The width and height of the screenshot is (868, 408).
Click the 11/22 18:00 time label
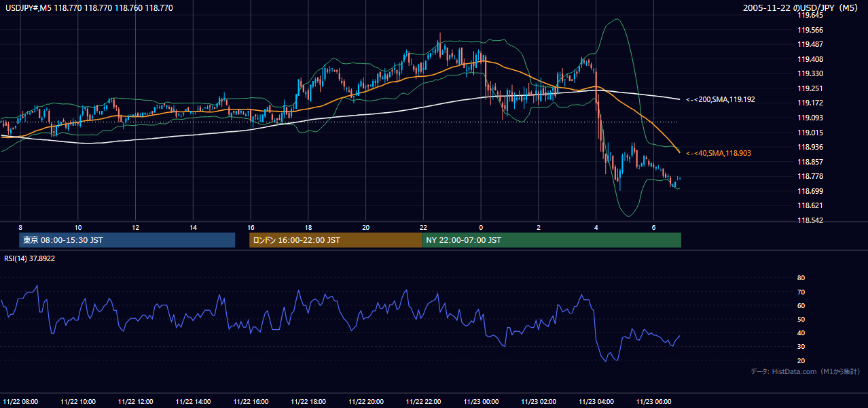pyautogui.click(x=308, y=401)
